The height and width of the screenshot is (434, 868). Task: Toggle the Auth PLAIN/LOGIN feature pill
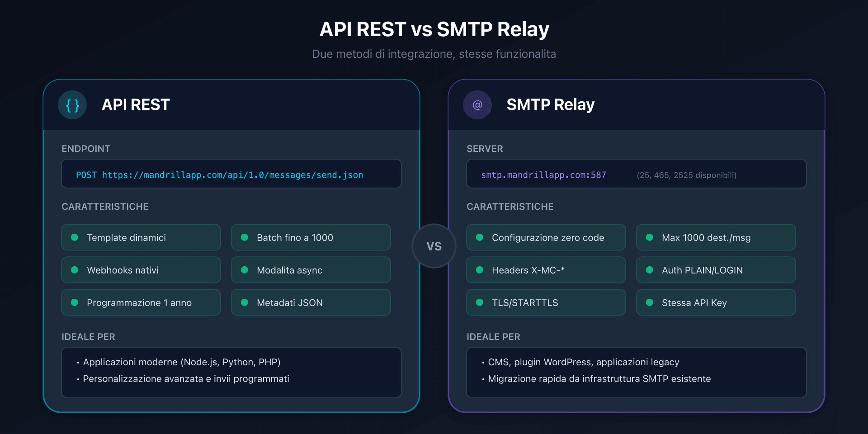[x=716, y=270]
